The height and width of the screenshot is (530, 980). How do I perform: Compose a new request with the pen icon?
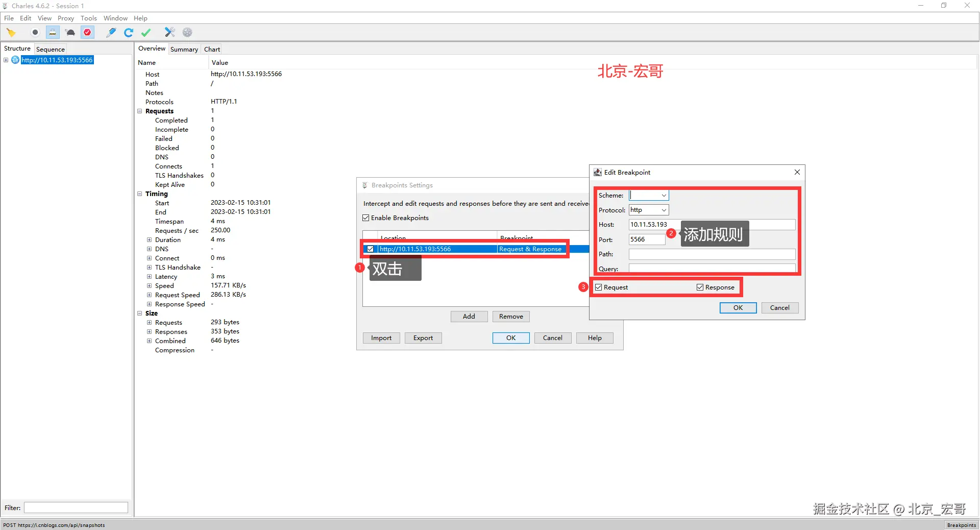[111, 33]
